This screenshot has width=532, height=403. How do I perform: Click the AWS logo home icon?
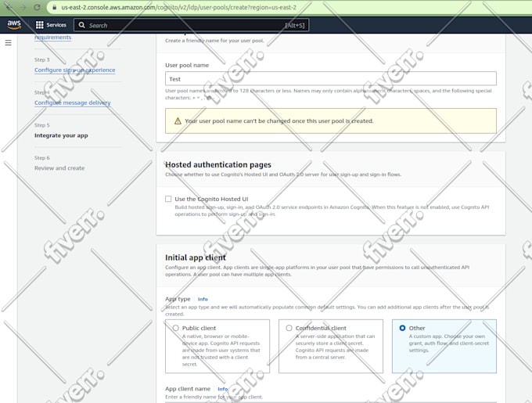click(14, 25)
